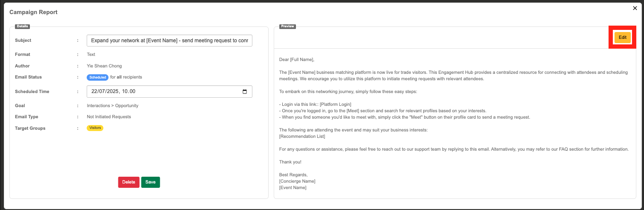Click the author name Yie Shean Chong
Viewport: 644px width, 210px height.
pos(104,66)
